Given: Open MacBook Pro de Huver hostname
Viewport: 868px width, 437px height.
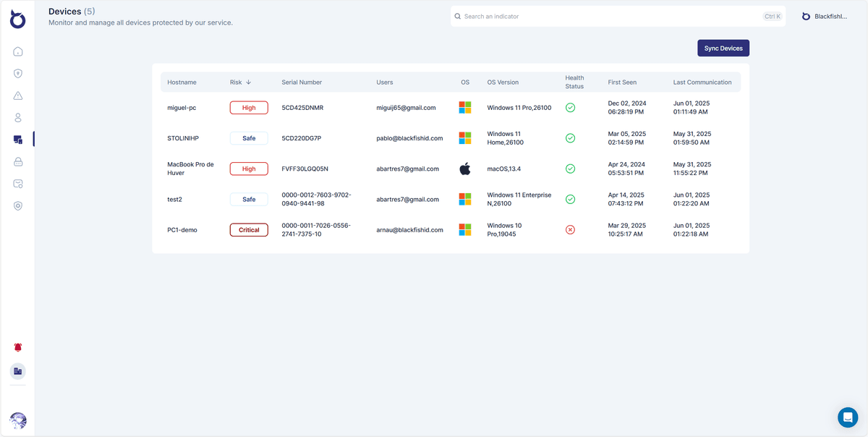Looking at the screenshot, I should (190, 169).
